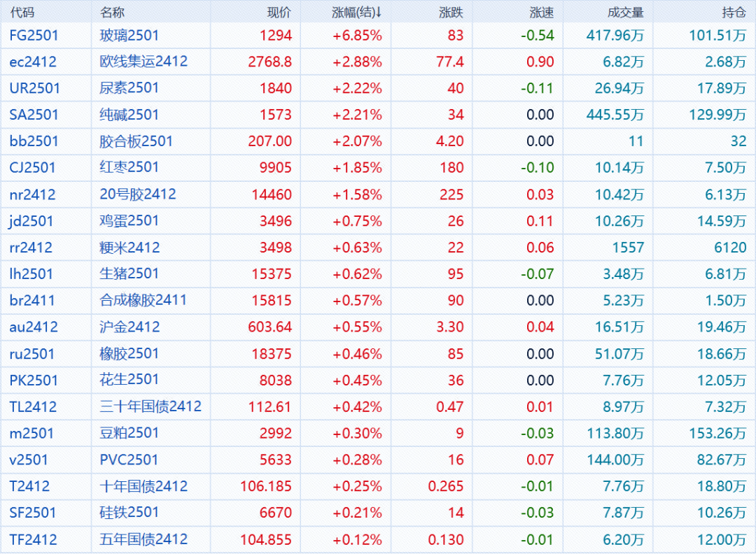The width and height of the screenshot is (756, 554).
Task: Select 红枣2501 name link
Action: 129,168
